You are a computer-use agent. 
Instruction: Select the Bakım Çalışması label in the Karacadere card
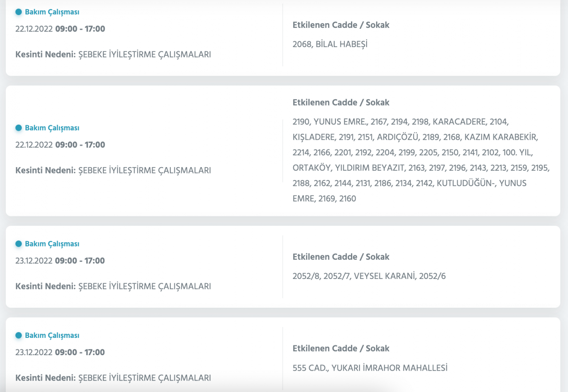[52, 128]
